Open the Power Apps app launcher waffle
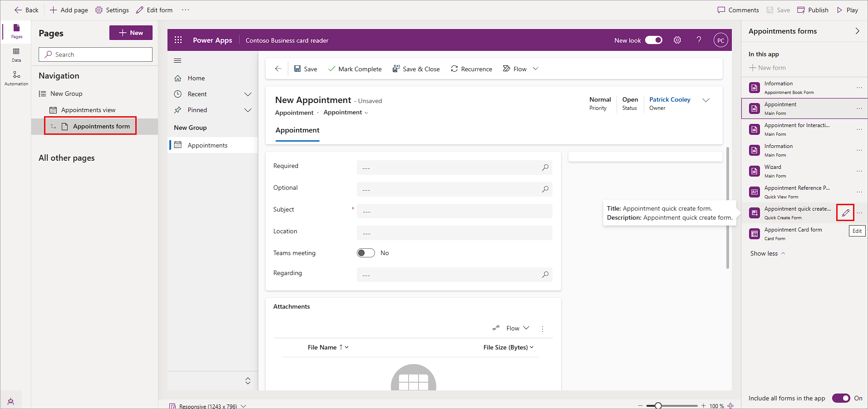 (178, 40)
